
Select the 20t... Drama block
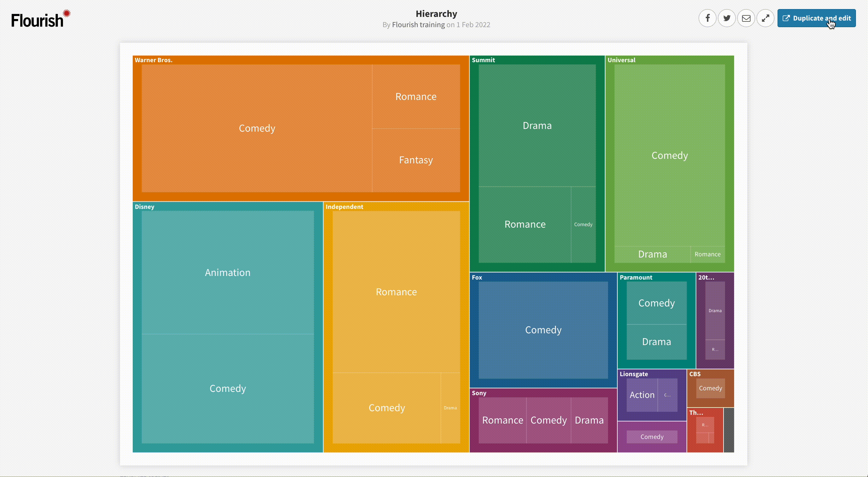[x=715, y=311]
